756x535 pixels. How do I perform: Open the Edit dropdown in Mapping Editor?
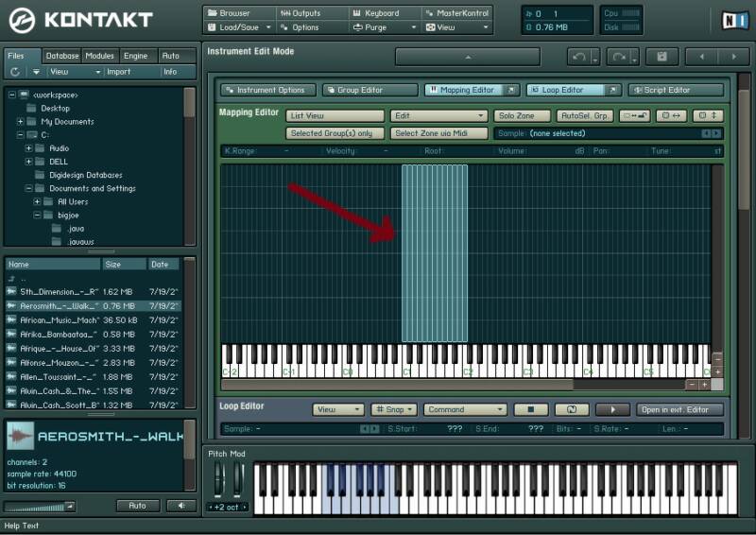[438, 115]
